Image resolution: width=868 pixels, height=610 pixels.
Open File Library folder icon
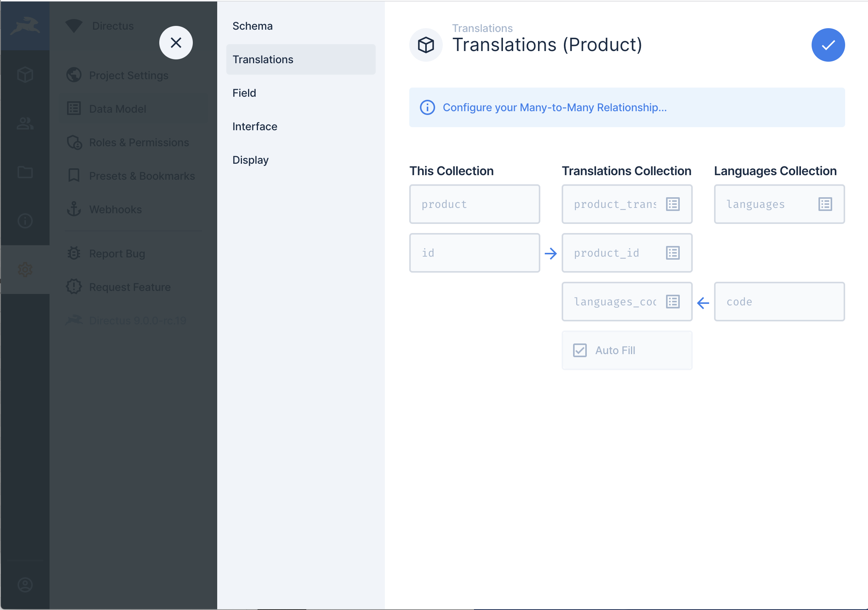coord(25,172)
